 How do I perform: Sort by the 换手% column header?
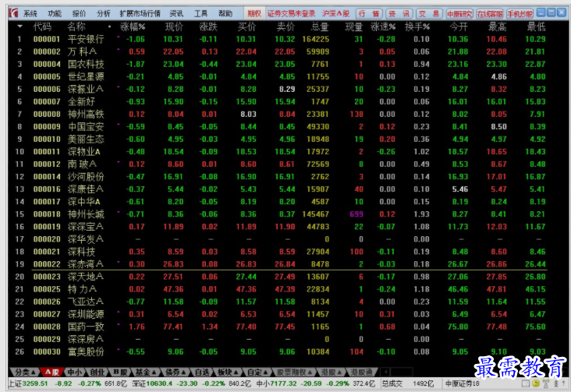click(417, 26)
